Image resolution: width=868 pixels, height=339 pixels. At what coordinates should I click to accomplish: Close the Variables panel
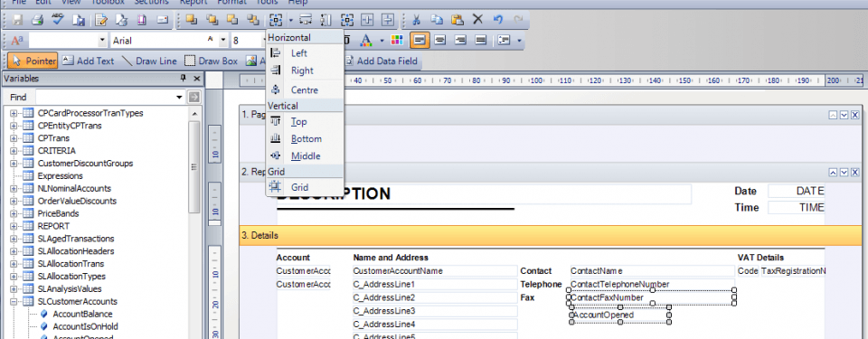tap(196, 79)
